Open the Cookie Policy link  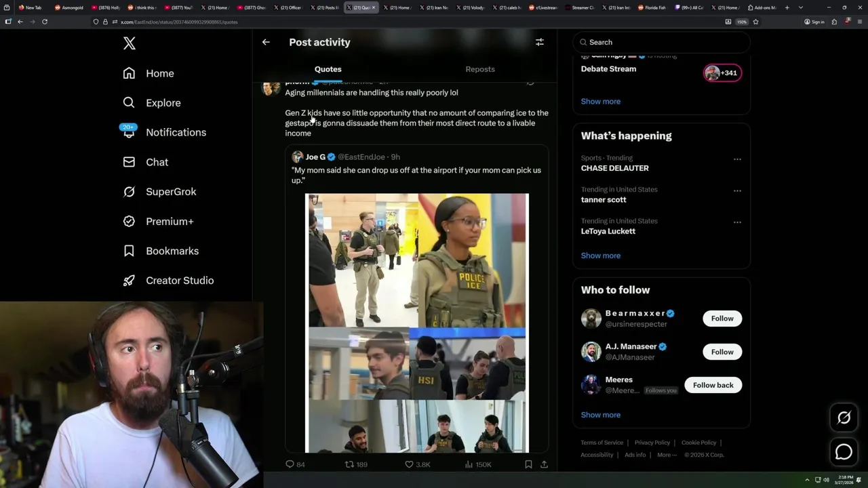coord(698,443)
